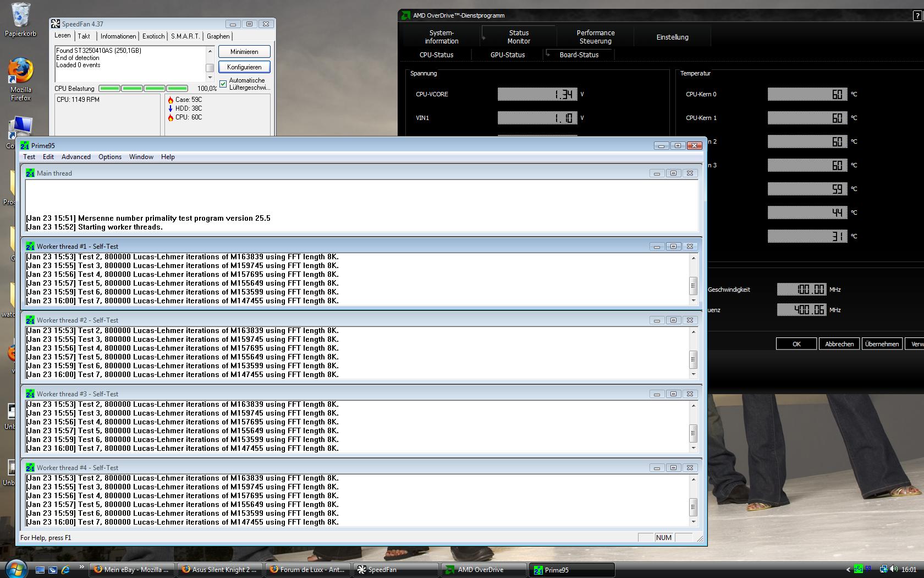
Task: Click the Worker thread #4 window icon
Action: coord(30,467)
